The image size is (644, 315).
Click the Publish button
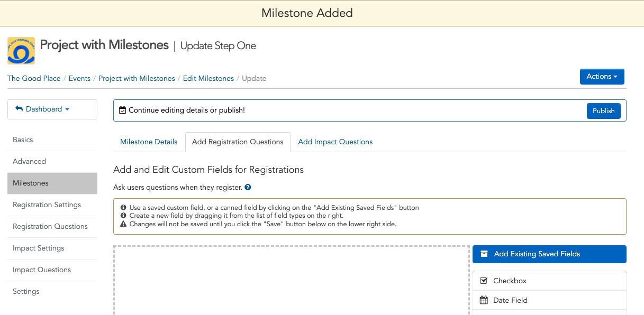click(x=604, y=110)
